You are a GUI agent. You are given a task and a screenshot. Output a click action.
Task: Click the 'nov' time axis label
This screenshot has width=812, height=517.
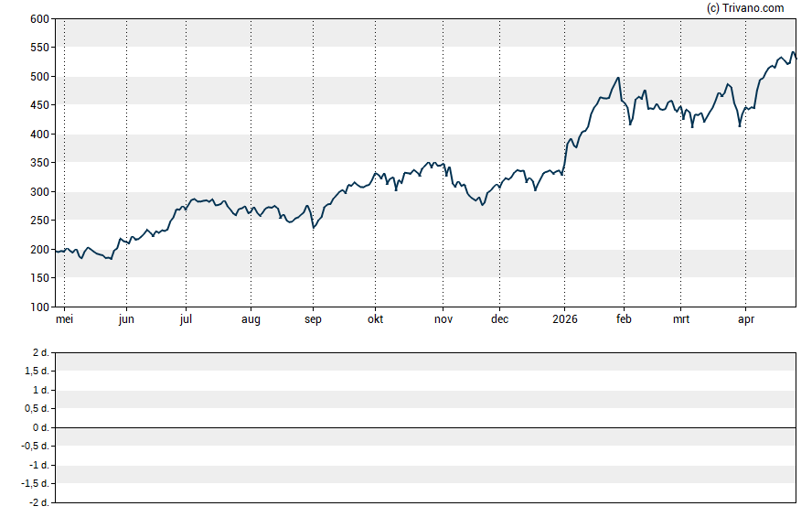point(443,319)
